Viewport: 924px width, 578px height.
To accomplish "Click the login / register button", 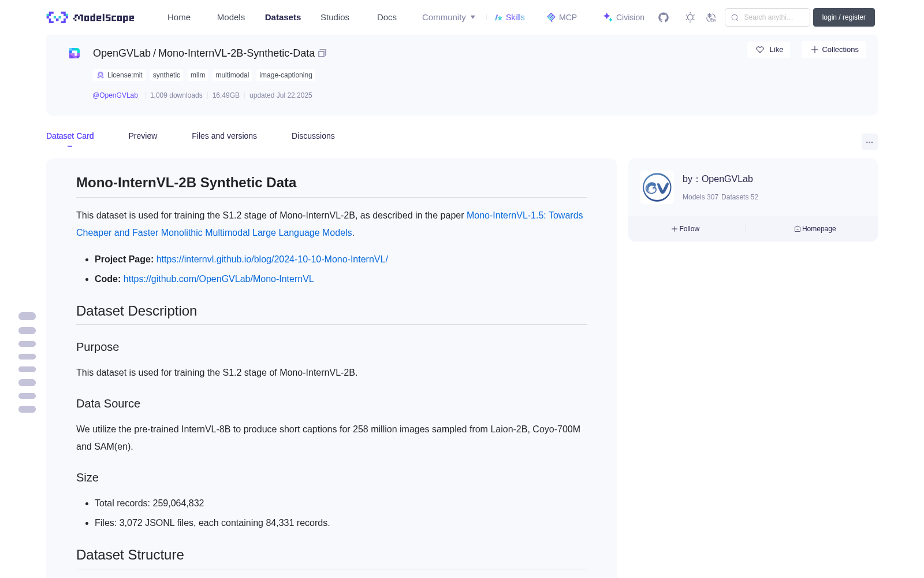I will 844,17.
